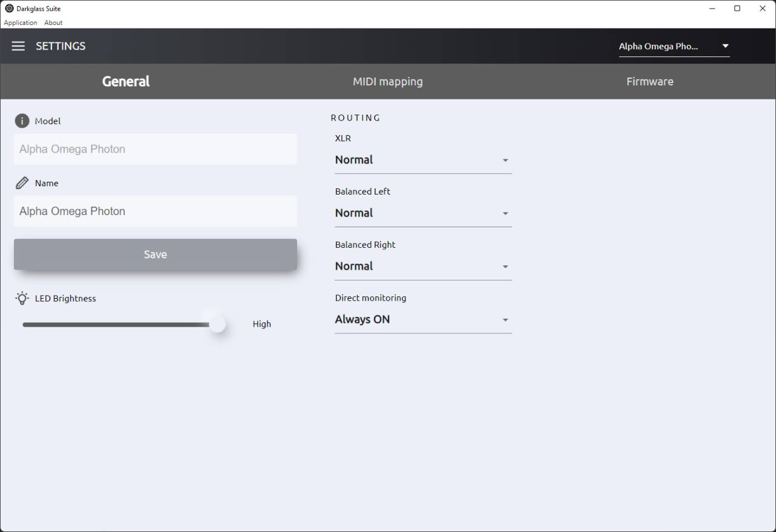Open the Alpha Omega Pho... device selector
Screen dimensions: 776x532
point(674,46)
